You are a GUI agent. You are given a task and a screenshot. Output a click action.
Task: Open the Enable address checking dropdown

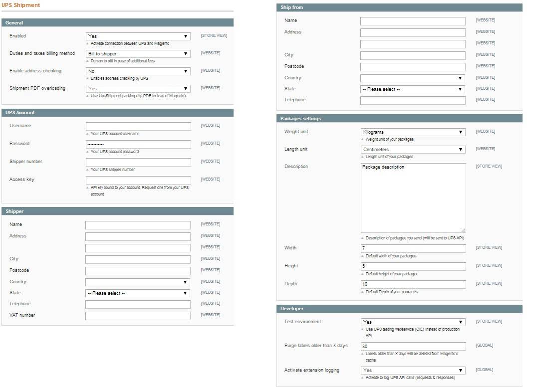[x=138, y=71]
